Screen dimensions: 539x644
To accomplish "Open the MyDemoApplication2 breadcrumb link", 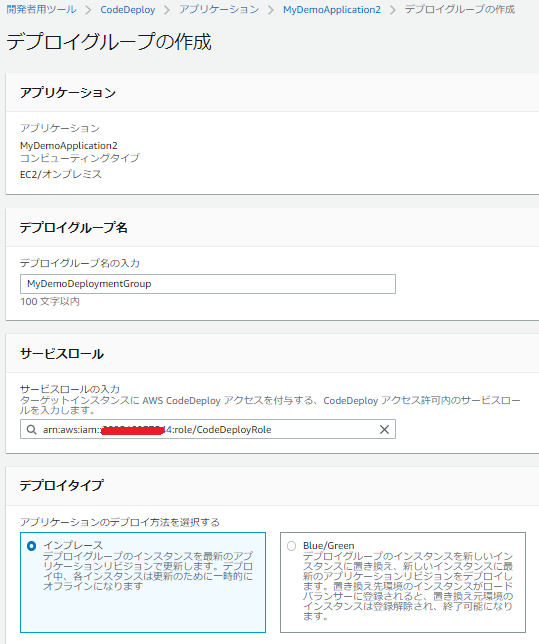I will [x=332, y=9].
